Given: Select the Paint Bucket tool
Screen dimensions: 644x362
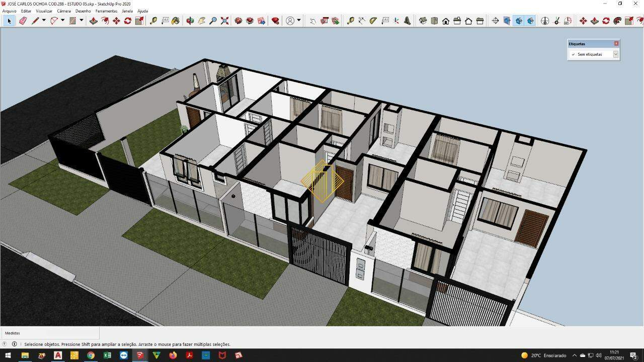Looking at the screenshot, I should click(x=175, y=21).
